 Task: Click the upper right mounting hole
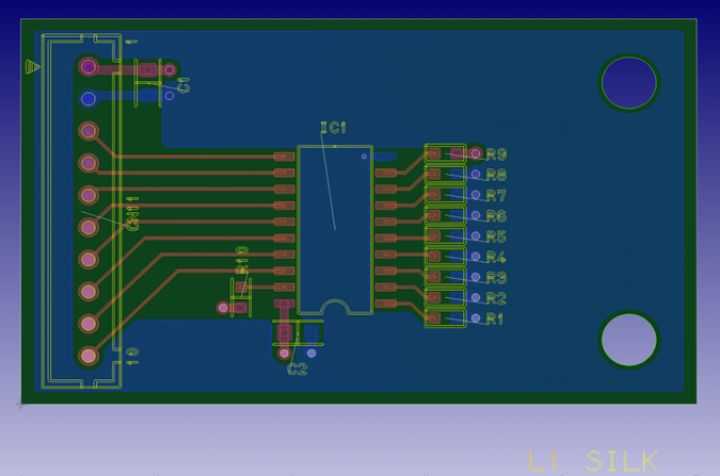(x=629, y=83)
